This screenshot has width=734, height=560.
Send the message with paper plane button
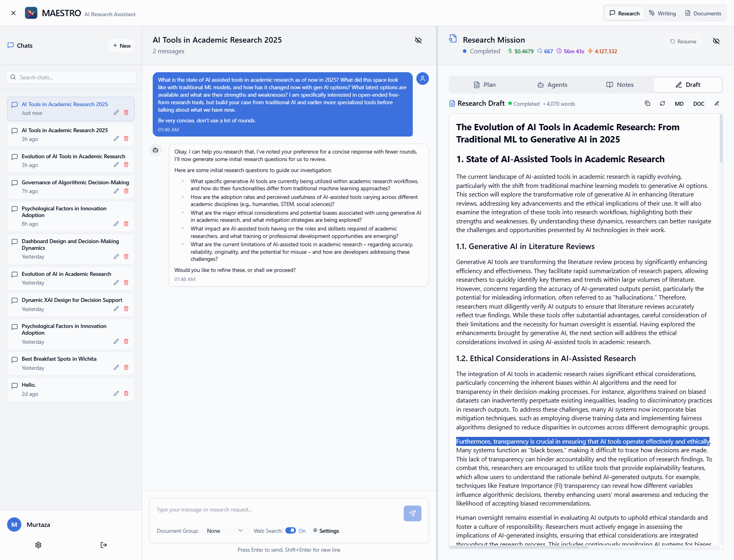click(x=412, y=513)
